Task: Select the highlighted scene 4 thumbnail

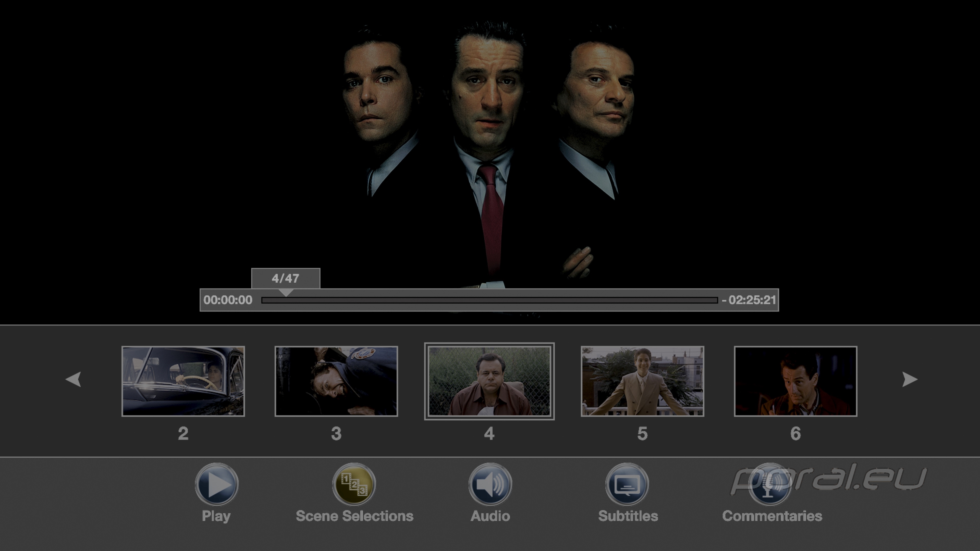Action: [x=489, y=381]
